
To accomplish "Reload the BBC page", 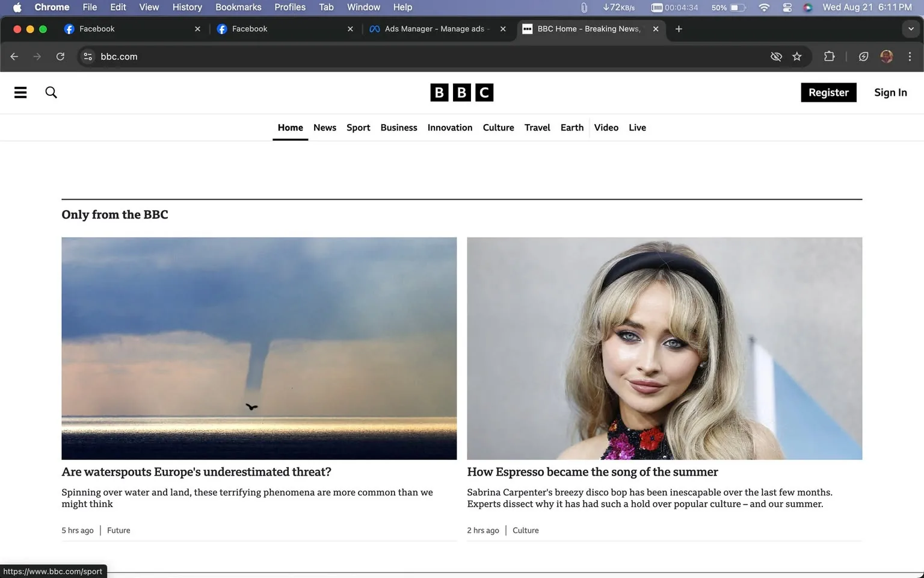I will coord(60,56).
